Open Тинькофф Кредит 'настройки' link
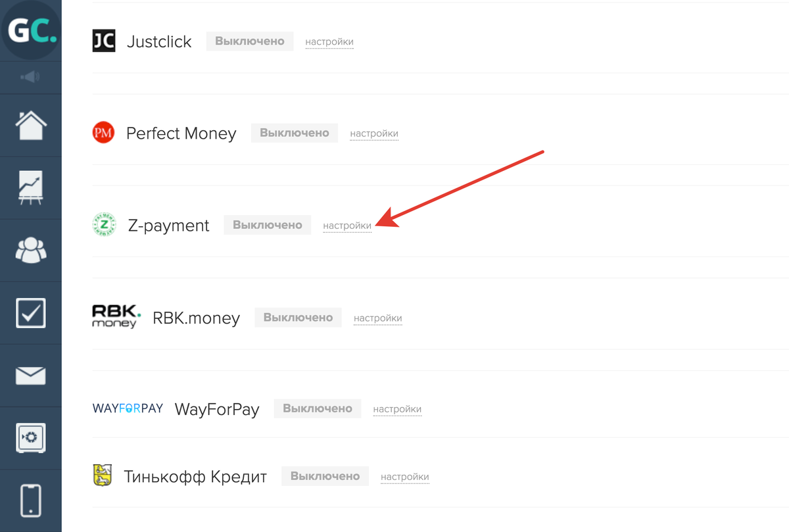Image resolution: width=789 pixels, height=532 pixels. (405, 477)
